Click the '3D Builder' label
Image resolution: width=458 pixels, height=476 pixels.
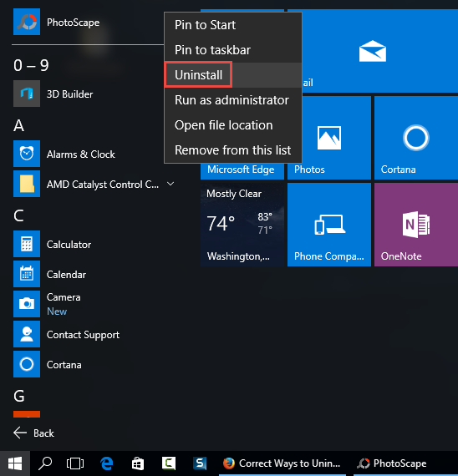point(69,94)
